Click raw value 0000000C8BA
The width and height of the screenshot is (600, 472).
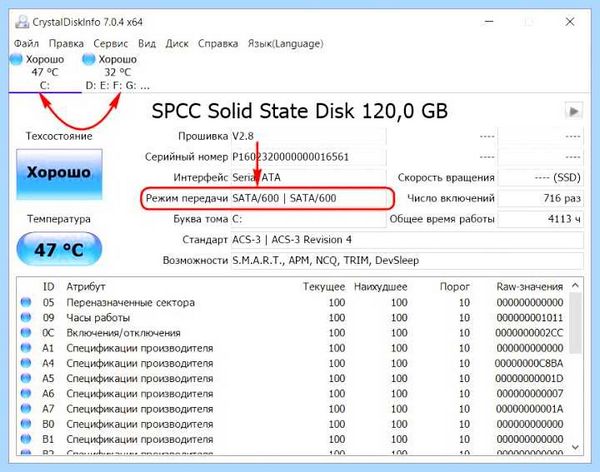pyautogui.click(x=529, y=363)
